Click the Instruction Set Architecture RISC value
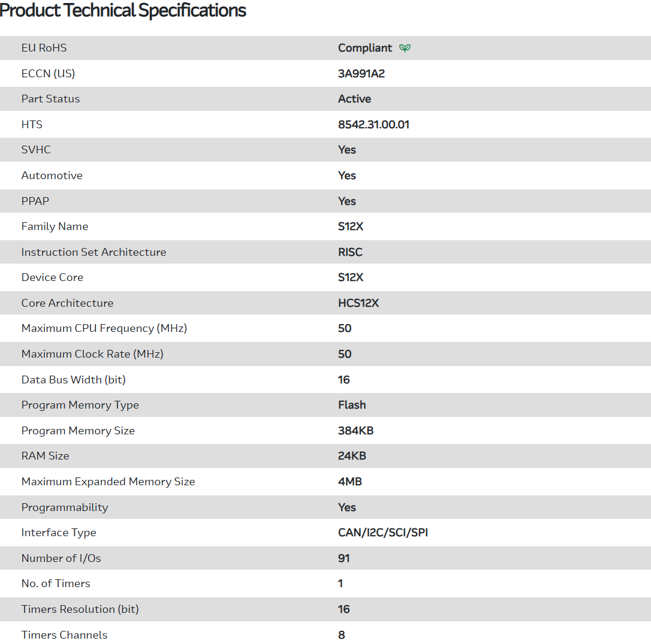This screenshot has width=651, height=644. click(x=350, y=252)
